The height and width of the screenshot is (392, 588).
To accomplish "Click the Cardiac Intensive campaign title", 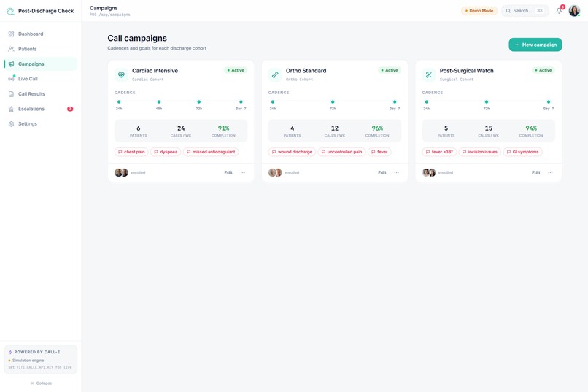I will [x=155, y=71].
